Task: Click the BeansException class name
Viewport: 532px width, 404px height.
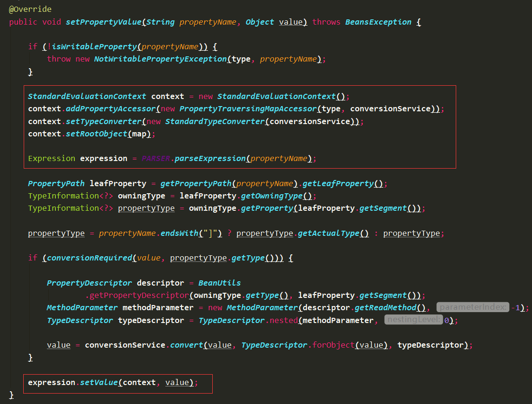Action: coord(378,22)
